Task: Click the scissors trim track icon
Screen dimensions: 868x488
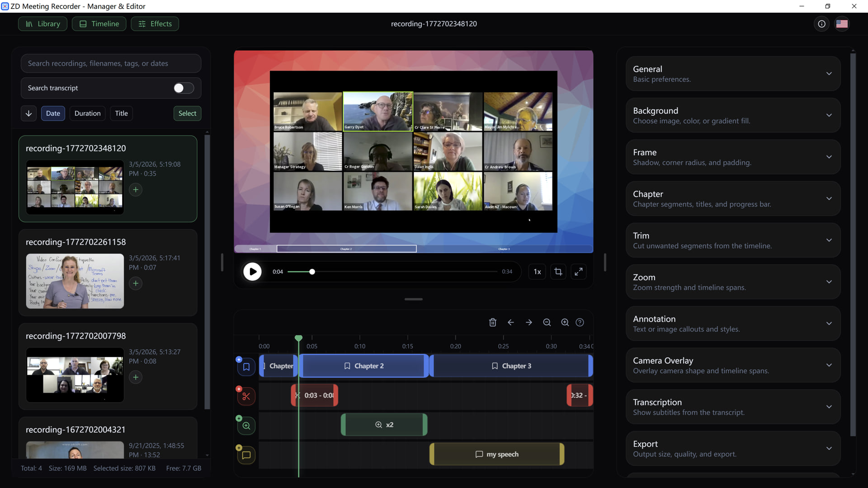Action: [x=246, y=396]
